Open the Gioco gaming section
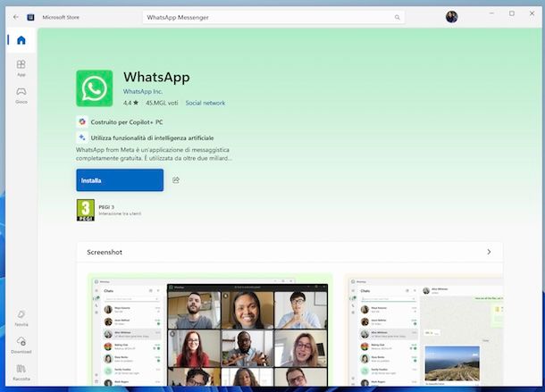 point(21,96)
